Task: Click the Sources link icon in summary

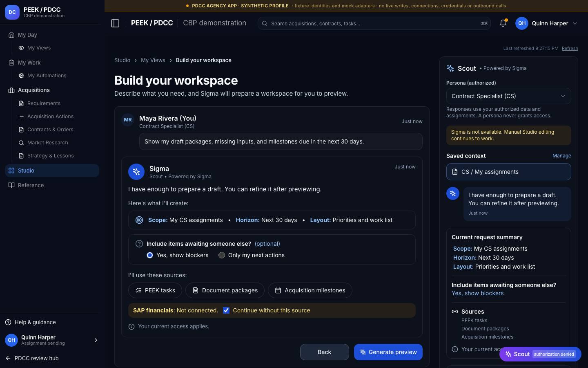Action: 455,312
